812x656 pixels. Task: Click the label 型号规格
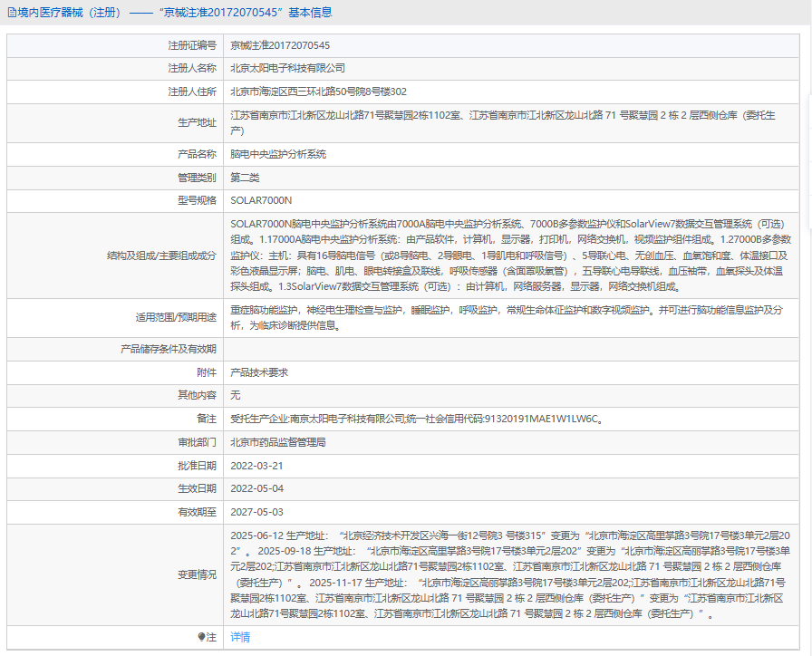tap(197, 200)
